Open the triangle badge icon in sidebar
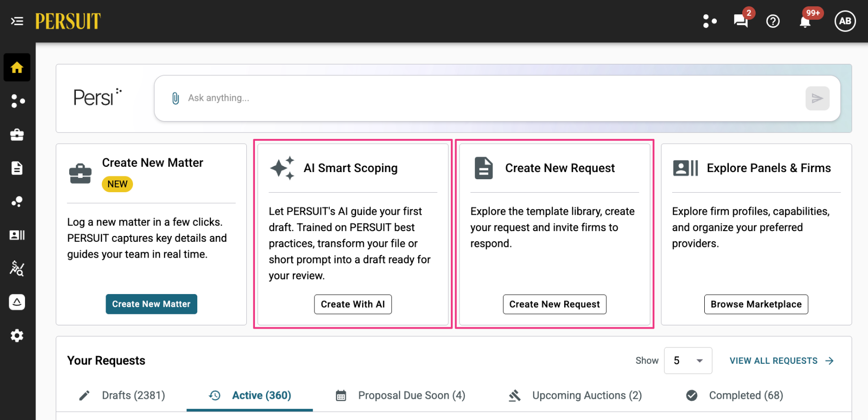Viewport: 868px width, 420px height. click(x=17, y=302)
